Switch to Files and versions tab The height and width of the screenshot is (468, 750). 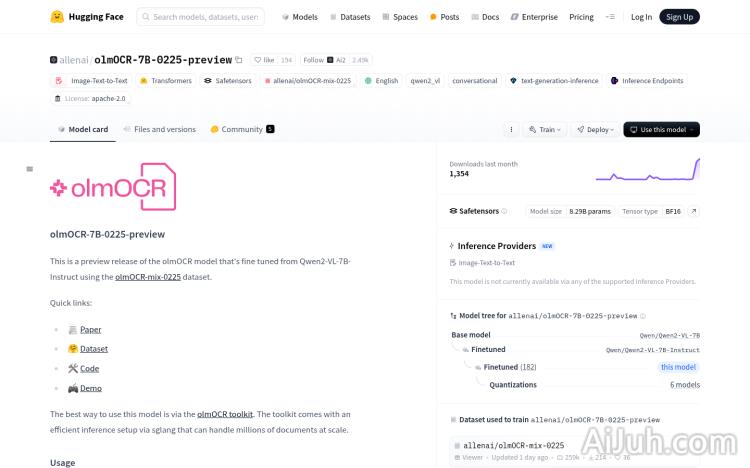click(x=159, y=129)
